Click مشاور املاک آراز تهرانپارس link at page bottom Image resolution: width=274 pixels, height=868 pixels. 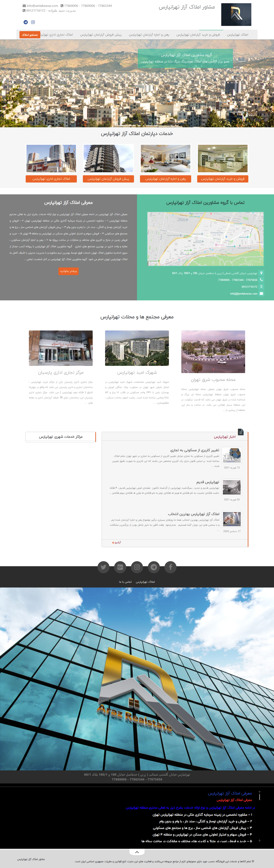point(31,859)
